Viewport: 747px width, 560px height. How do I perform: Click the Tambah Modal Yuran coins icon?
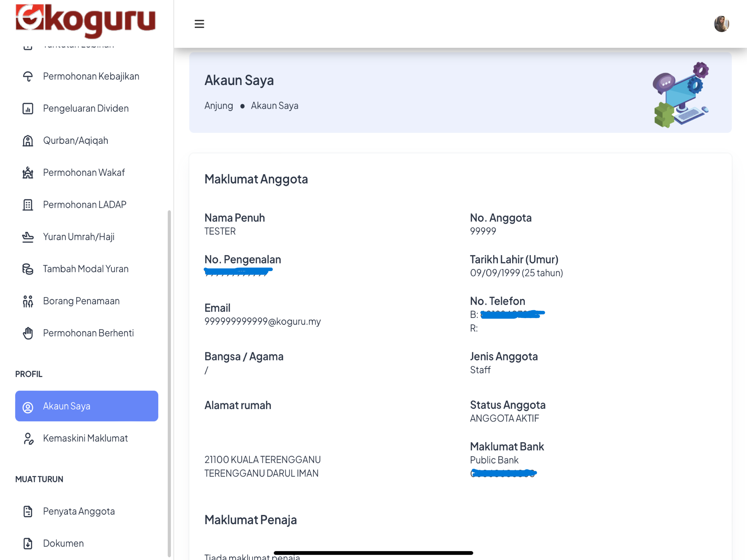click(28, 269)
